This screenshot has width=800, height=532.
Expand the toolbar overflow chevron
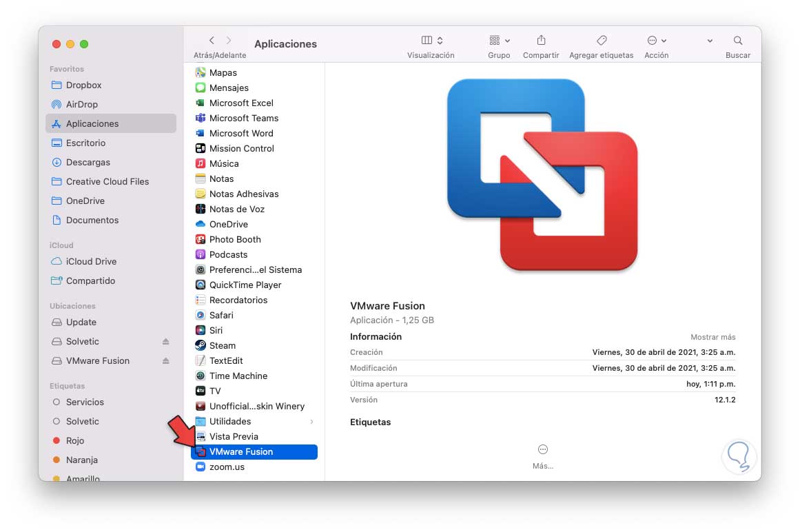tap(710, 41)
